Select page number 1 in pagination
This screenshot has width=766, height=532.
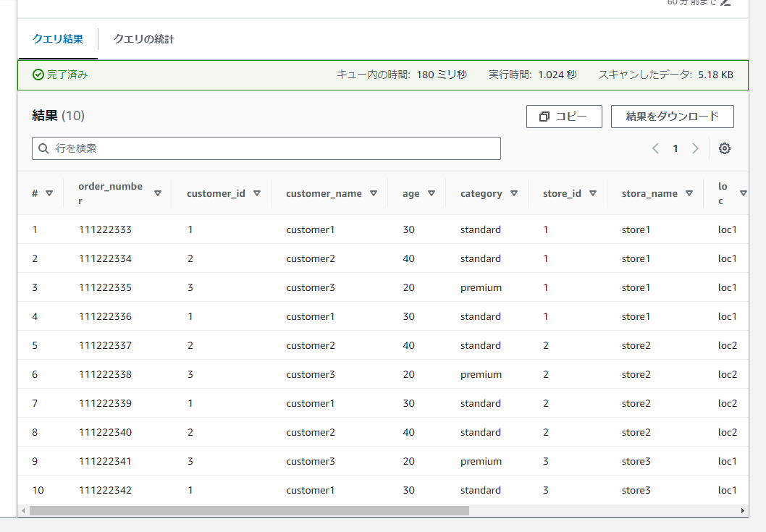[675, 148]
